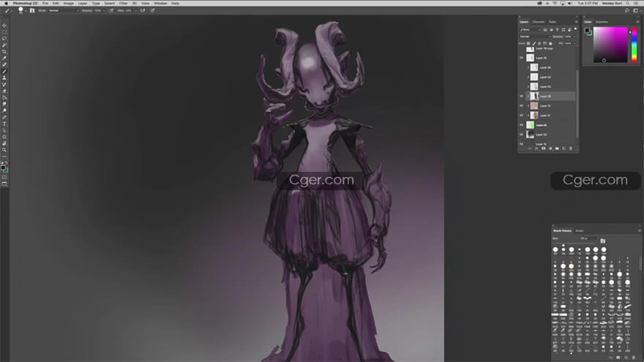This screenshot has height=362, width=644.
Task: Select the Horizontal Type tool
Action: tap(4, 124)
